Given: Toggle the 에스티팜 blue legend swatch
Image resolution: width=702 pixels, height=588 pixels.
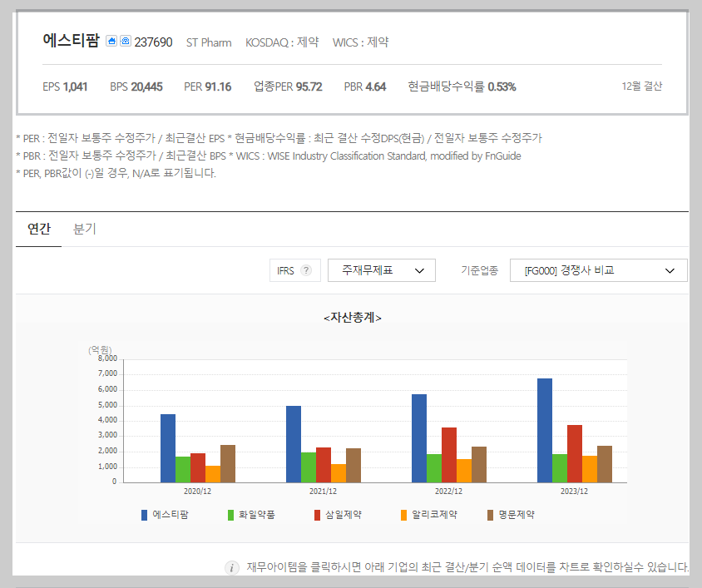Looking at the screenshot, I should click(x=144, y=515).
